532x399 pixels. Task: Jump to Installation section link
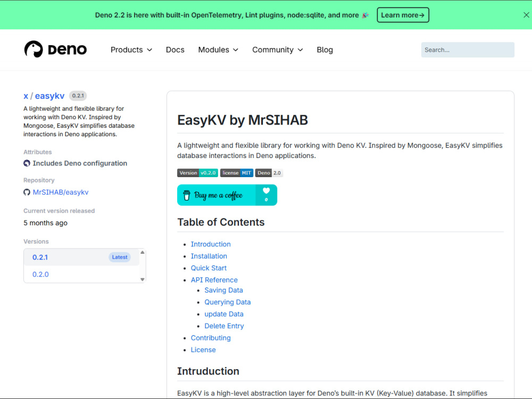[209, 256]
